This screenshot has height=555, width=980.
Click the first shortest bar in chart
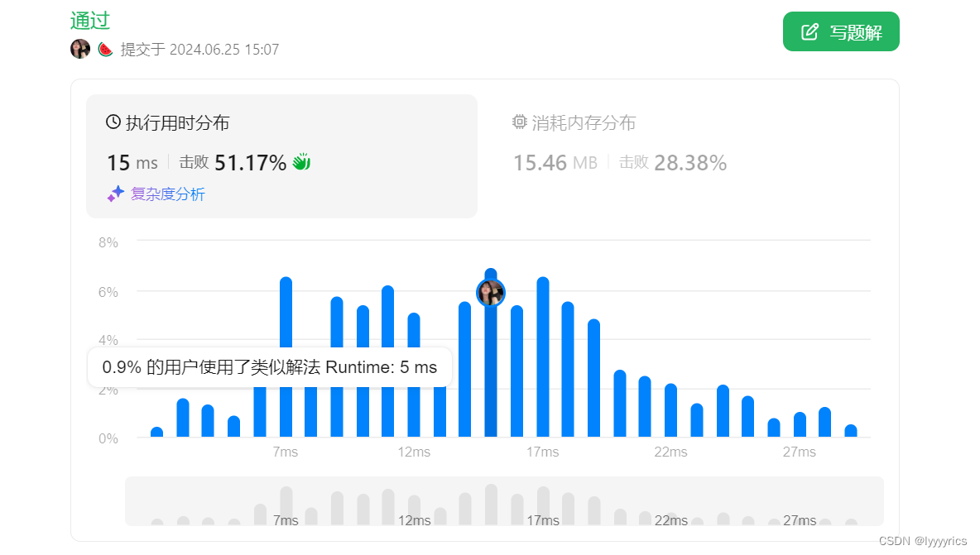157,432
